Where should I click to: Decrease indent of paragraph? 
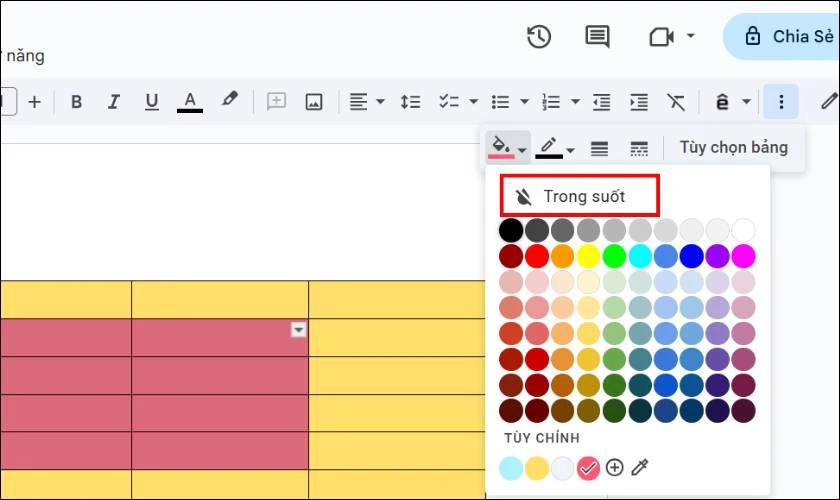click(601, 101)
